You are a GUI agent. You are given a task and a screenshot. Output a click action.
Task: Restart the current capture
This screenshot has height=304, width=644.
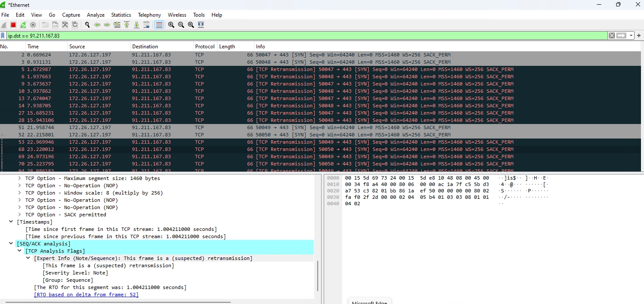pyautogui.click(x=23, y=25)
